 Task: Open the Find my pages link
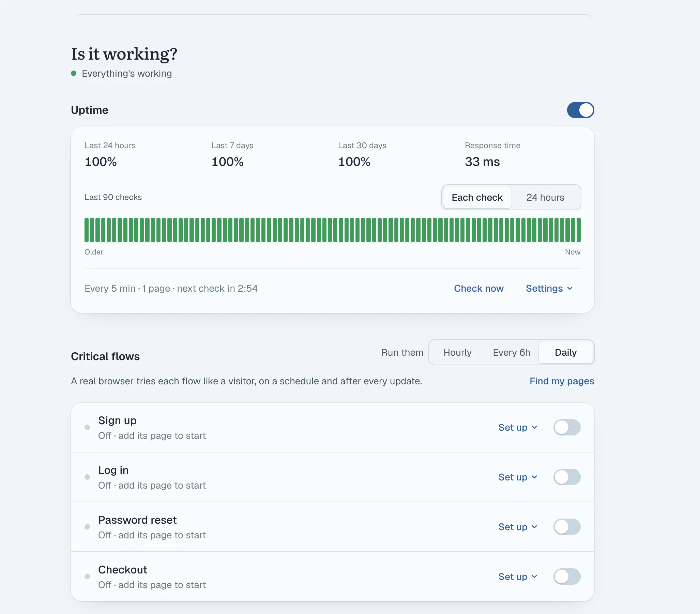point(562,381)
